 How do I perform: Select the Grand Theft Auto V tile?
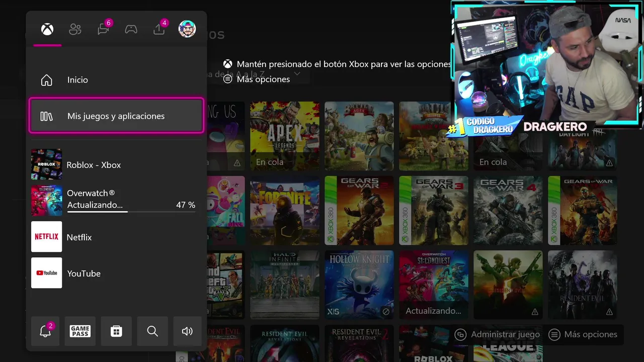226,285
